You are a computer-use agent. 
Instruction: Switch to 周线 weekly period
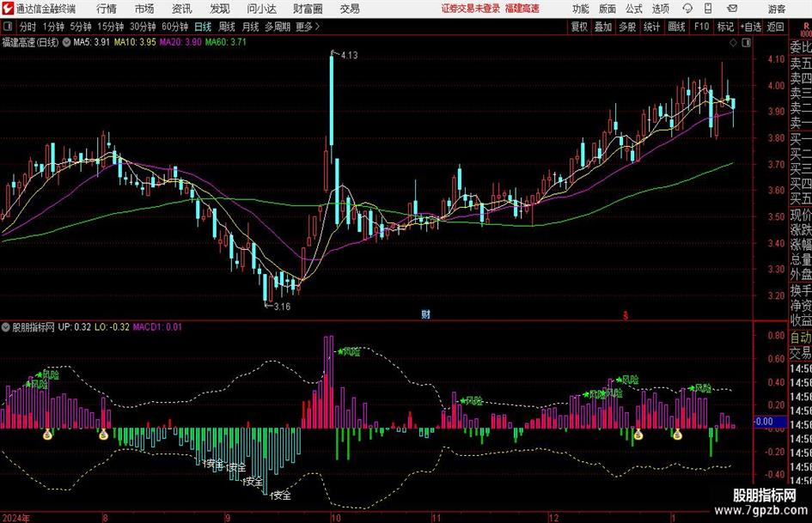coord(226,27)
